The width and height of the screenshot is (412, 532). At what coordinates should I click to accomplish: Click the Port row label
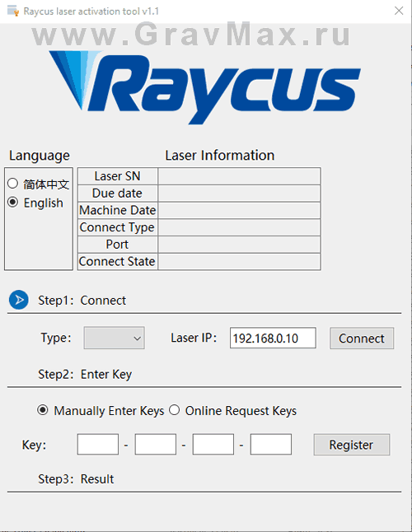(x=118, y=245)
